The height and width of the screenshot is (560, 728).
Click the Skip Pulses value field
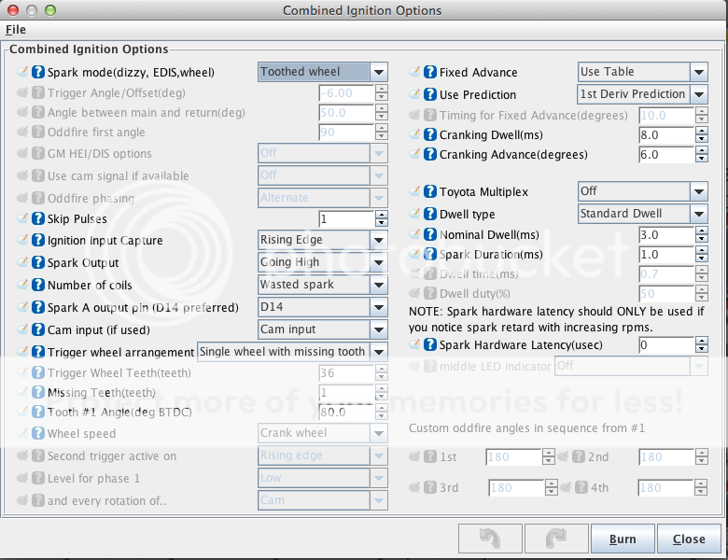347,218
